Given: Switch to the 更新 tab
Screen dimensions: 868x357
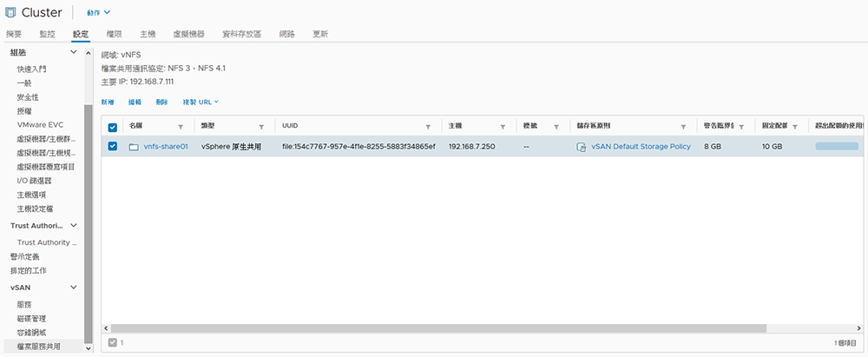Looking at the screenshot, I should 320,34.
